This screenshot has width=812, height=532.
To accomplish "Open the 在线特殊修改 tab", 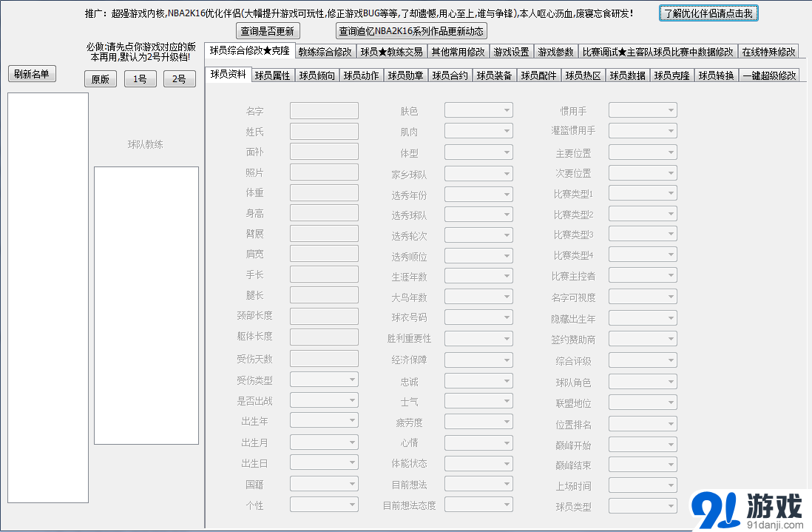I will click(x=768, y=52).
